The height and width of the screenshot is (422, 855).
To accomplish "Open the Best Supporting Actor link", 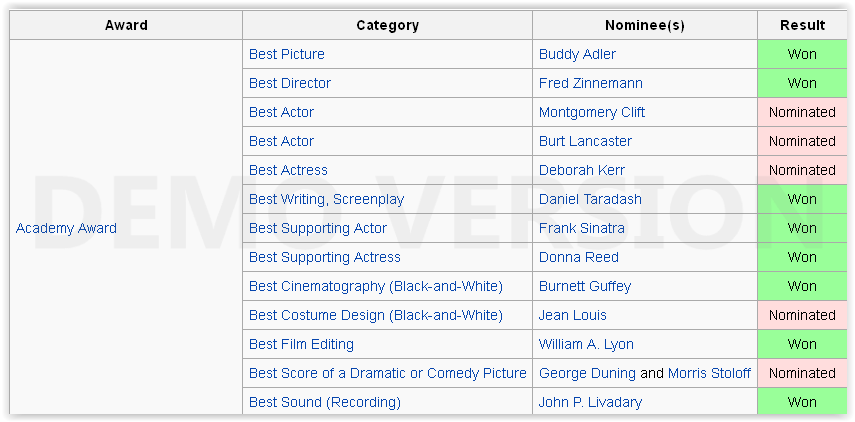I will click(317, 228).
